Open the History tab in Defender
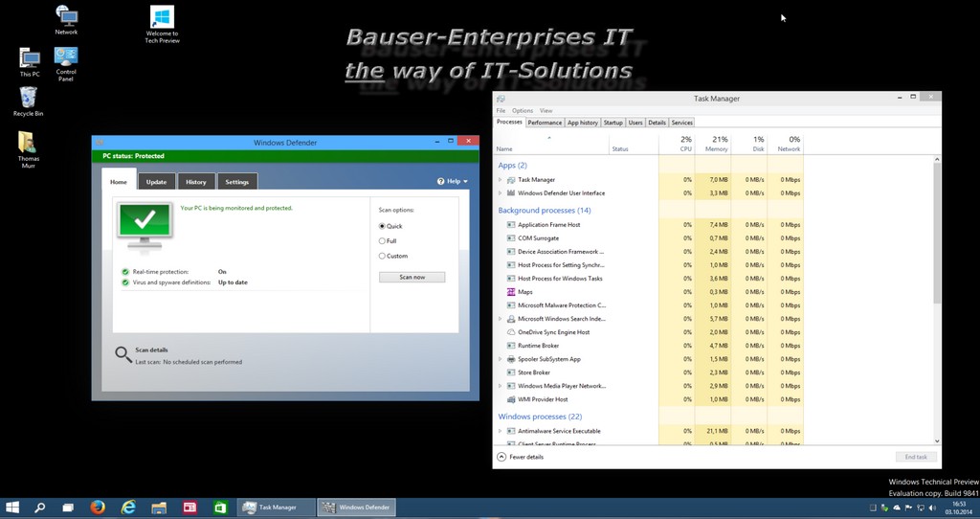The width and height of the screenshot is (980, 519). [195, 181]
